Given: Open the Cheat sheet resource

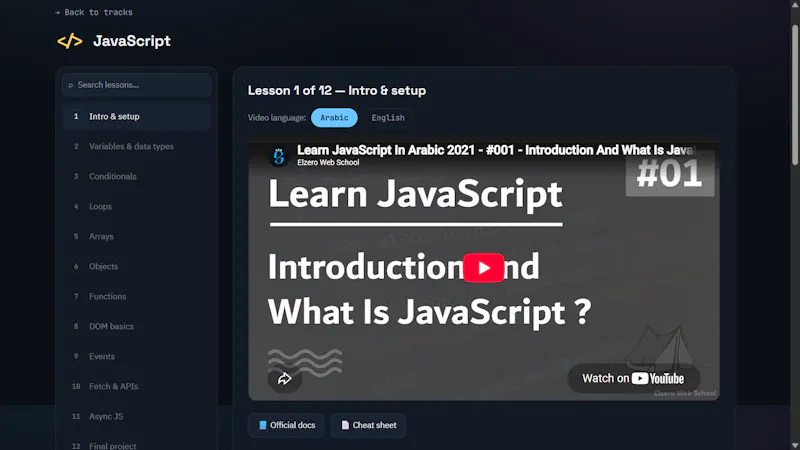Looking at the screenshot, I should click(368, 426).
